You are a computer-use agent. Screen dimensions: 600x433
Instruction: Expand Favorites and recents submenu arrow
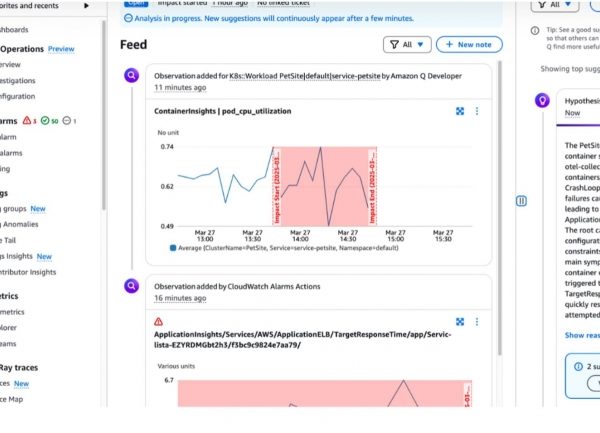click(87, 5)
